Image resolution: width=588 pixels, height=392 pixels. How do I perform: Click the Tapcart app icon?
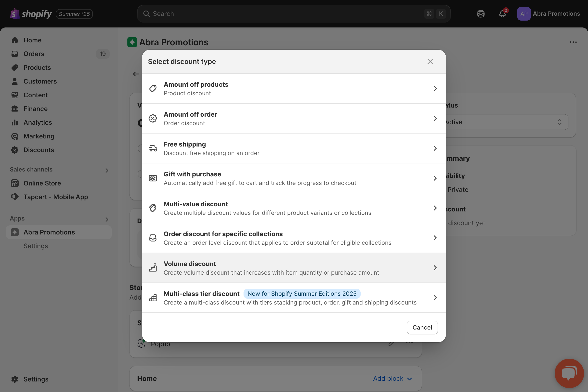(x=15, y=197)
